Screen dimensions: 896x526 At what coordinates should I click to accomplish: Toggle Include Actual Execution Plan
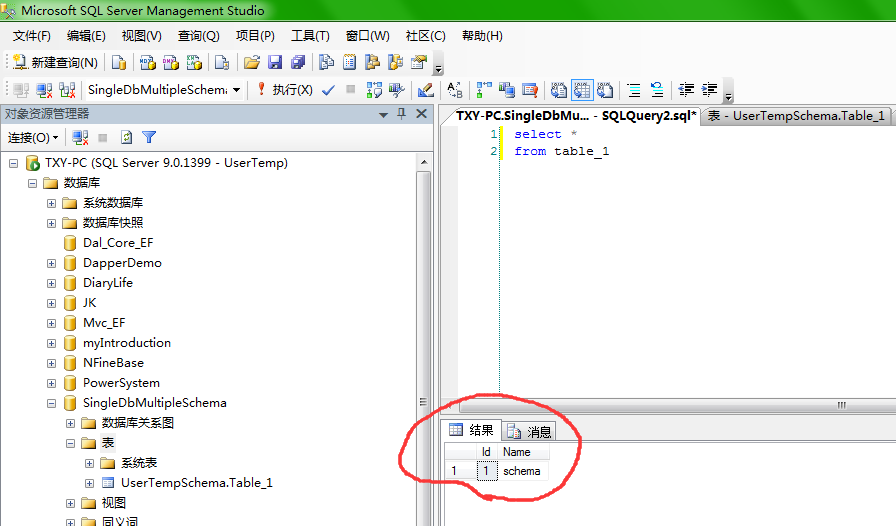pyautogui.click(x=484, y=90)
